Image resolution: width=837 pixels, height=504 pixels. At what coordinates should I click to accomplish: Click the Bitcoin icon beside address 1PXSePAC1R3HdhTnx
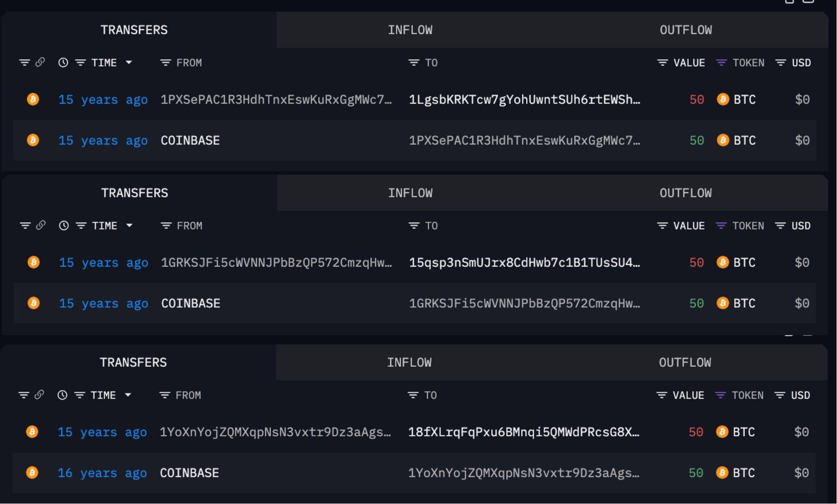pyautogui.click(x=33, y=99)
